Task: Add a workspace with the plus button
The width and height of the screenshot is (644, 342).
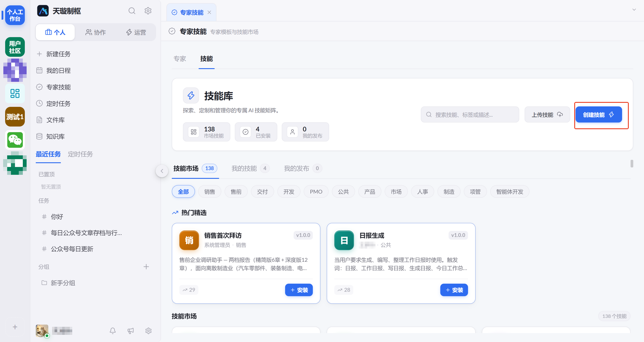Action: coord(15,327)
